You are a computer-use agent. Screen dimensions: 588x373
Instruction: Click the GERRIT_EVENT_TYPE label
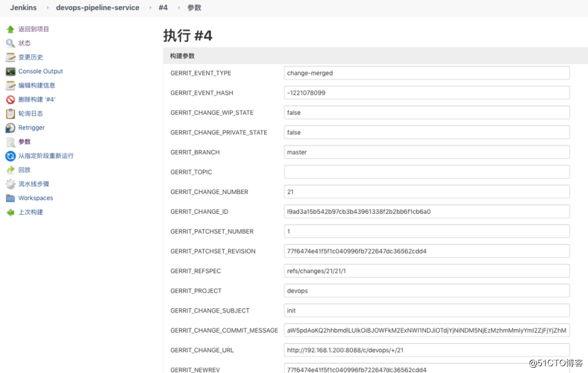click(200, 73)
